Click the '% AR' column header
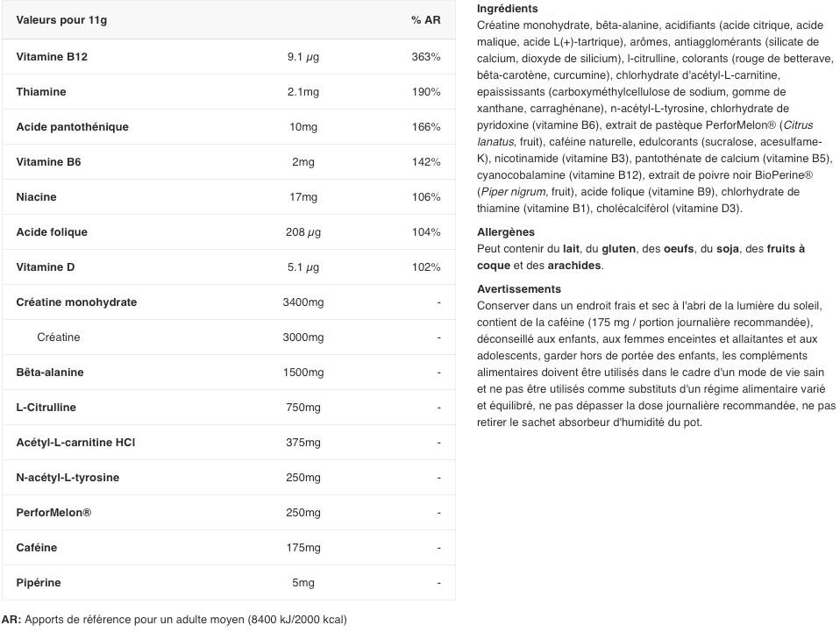 click(426, 20)
